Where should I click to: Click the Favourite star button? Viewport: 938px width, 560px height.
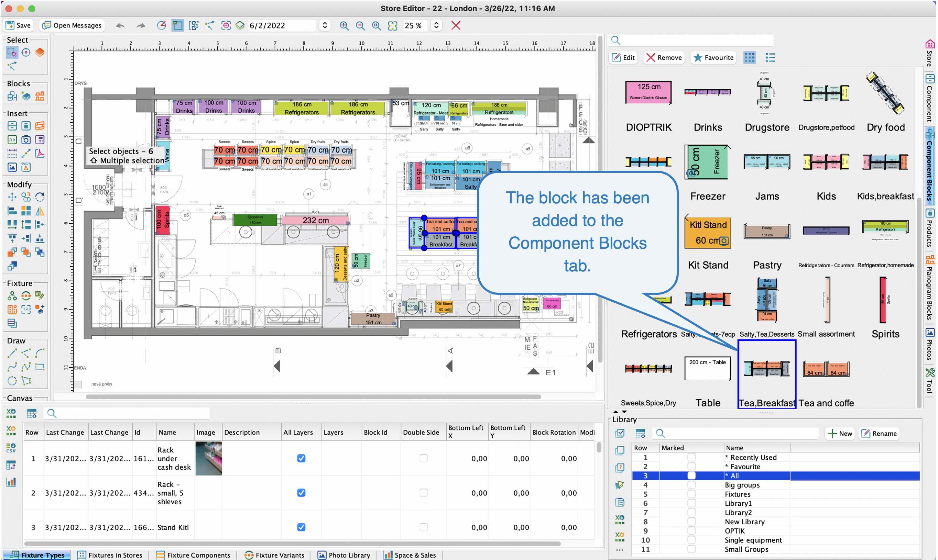tap(713, 57)
